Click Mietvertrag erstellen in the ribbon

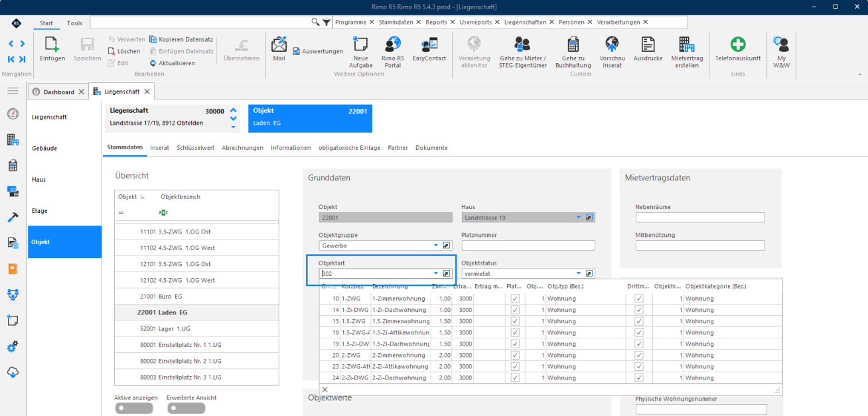click(x=687, y=44)
